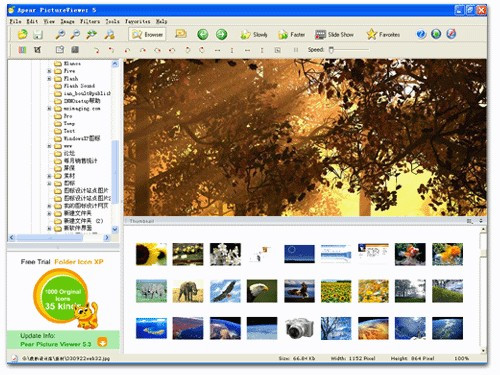The height and width of the screenshot is (375, 500).
Task: Click the first magnifier zoom icon
Action: tap(60, 34)
